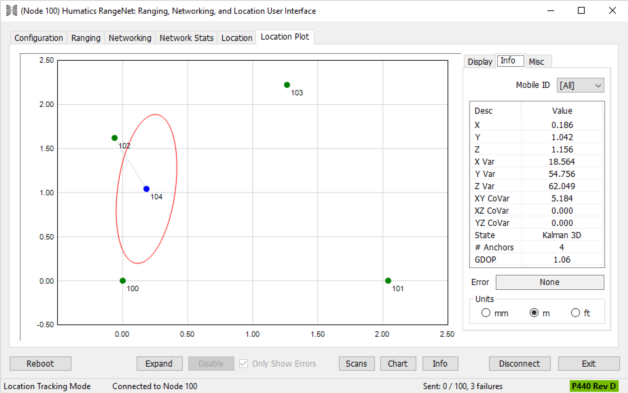Click the green anchor node 100 marker
Image resolution: width=628 pixels, height=393 pixels.
123,281
